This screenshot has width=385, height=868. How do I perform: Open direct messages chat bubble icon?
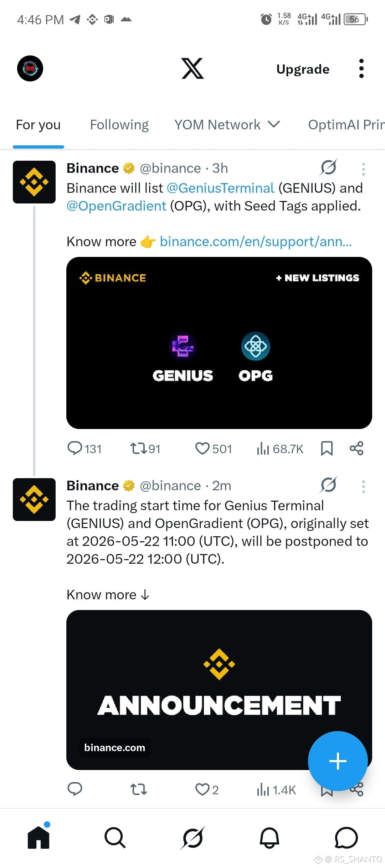(346, 838)
